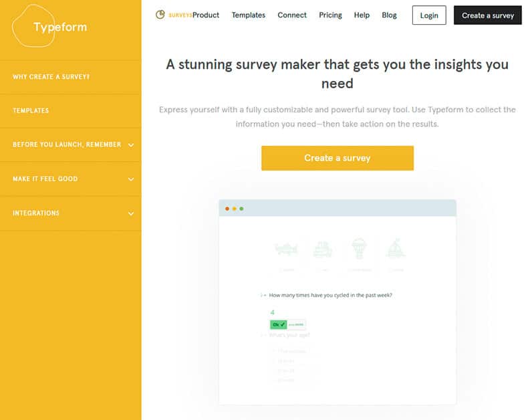Viewport: 532px width, 420px height.
Task: Click the yellow Create a survey button
Action: coord(338,158)
